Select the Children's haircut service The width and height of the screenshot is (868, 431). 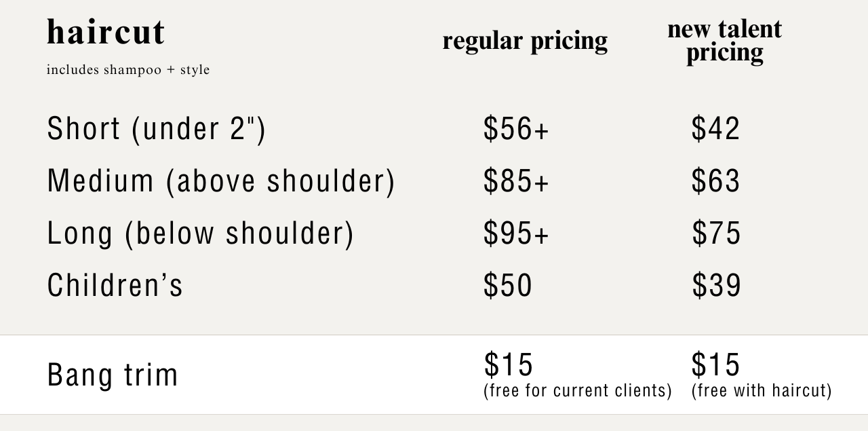tap(115, 285)
